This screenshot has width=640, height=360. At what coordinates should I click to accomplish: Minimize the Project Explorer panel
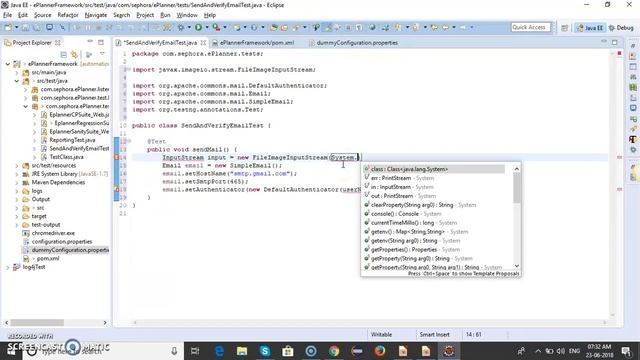pyautogui.click(x=90, y=42)
